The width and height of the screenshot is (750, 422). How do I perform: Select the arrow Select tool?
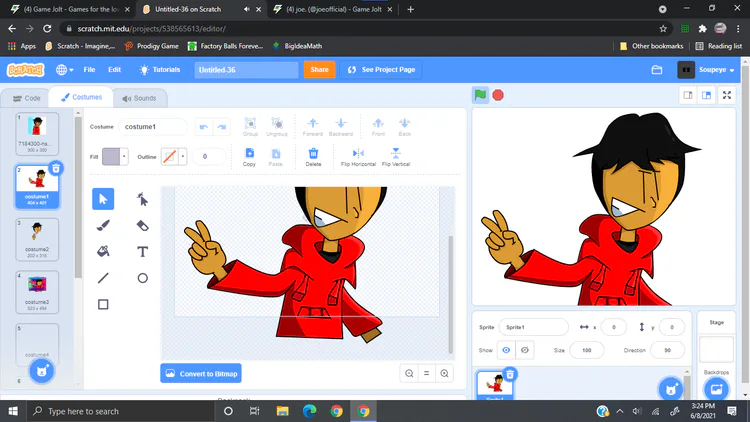[x=103, y=199]
